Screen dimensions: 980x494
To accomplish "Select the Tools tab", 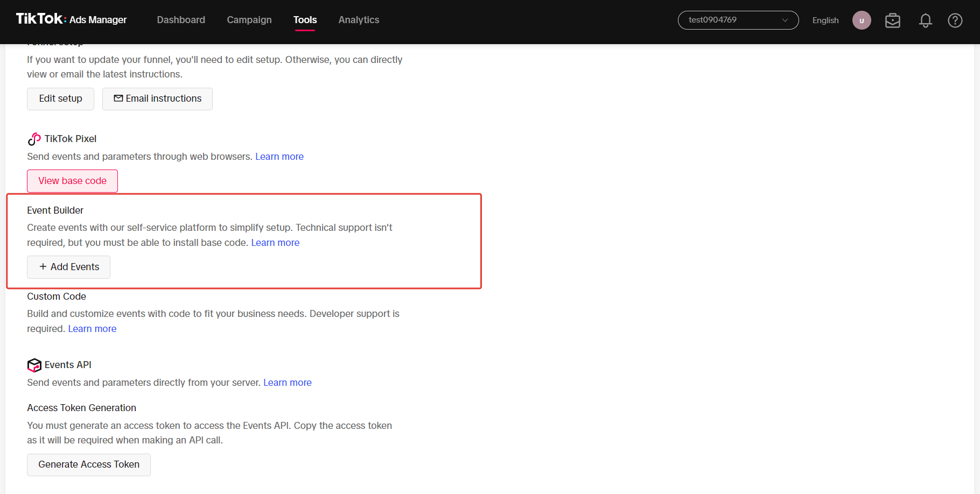I will click(x=305, y=20).
